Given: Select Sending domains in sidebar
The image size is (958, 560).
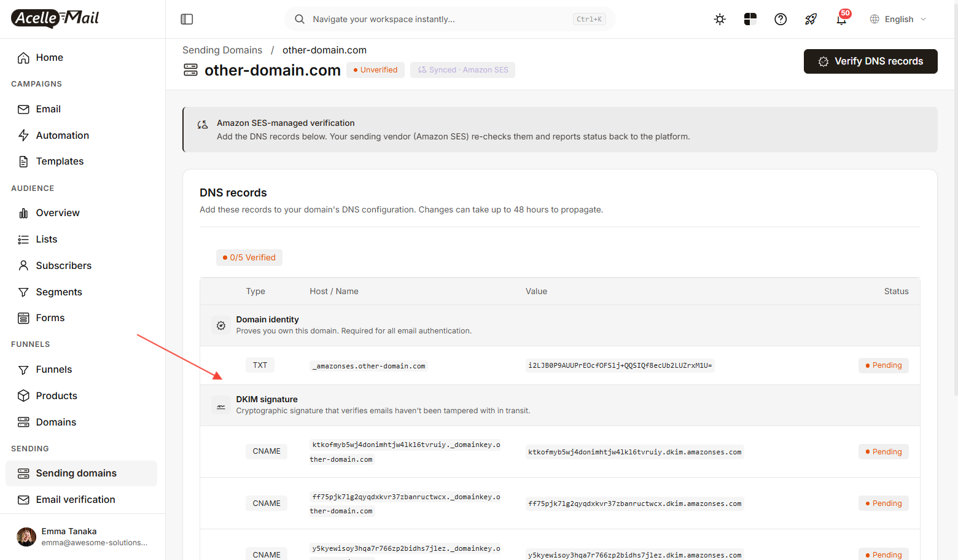Looking at the screenshot, I should tap(81, 473).
